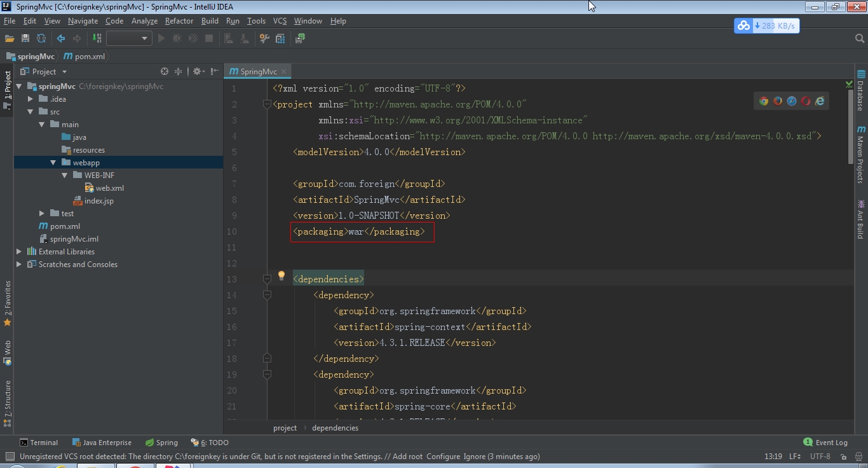Click the Stop square icon
This screenshot has width=868, height=468.
point(209,39)
